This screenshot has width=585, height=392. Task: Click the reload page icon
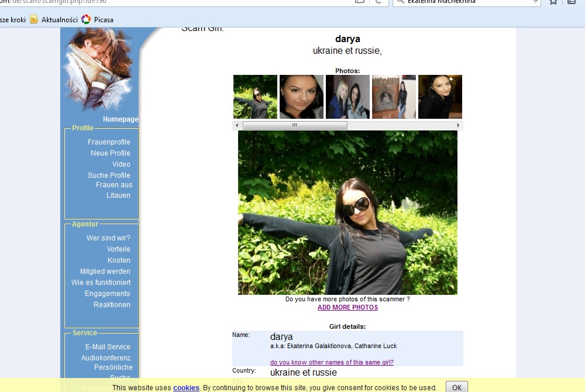(378, 2)
